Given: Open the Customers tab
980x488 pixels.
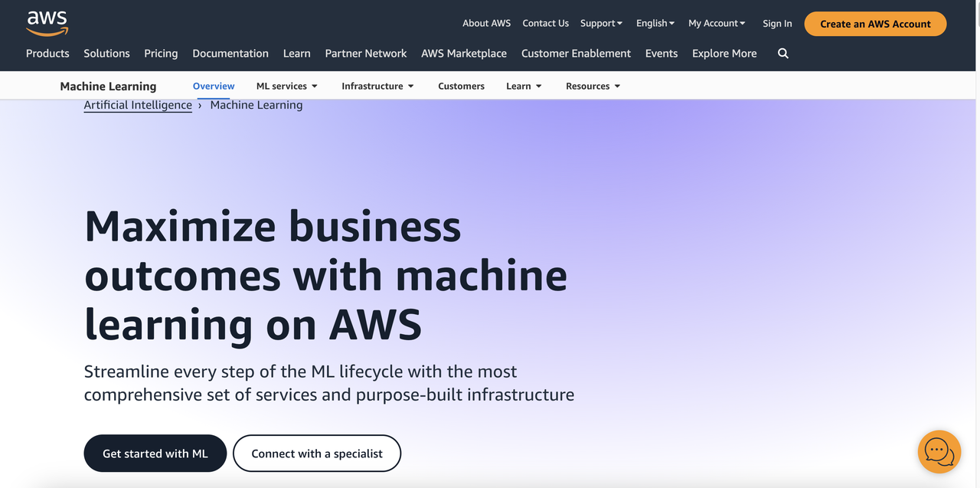Looking at the screenshot, I should (461, 87).
